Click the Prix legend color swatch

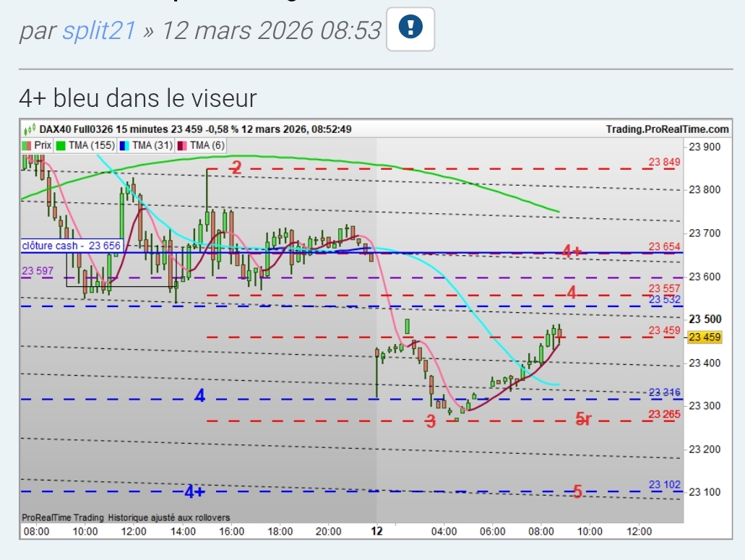coord(27,146)
